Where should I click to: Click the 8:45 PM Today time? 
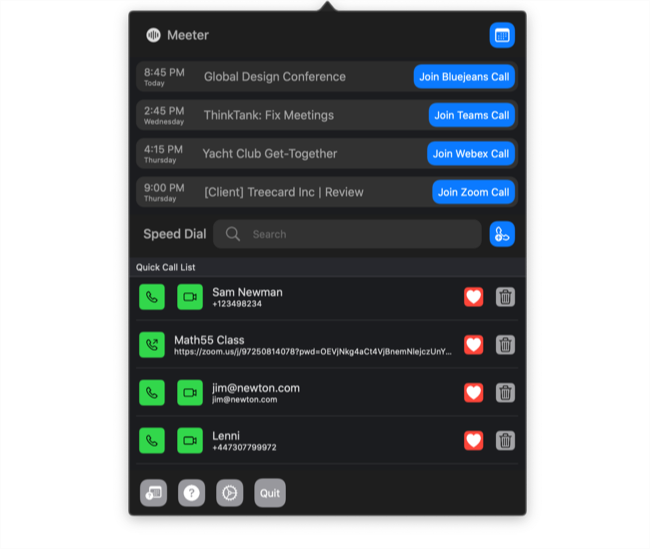tap(164, 77)
